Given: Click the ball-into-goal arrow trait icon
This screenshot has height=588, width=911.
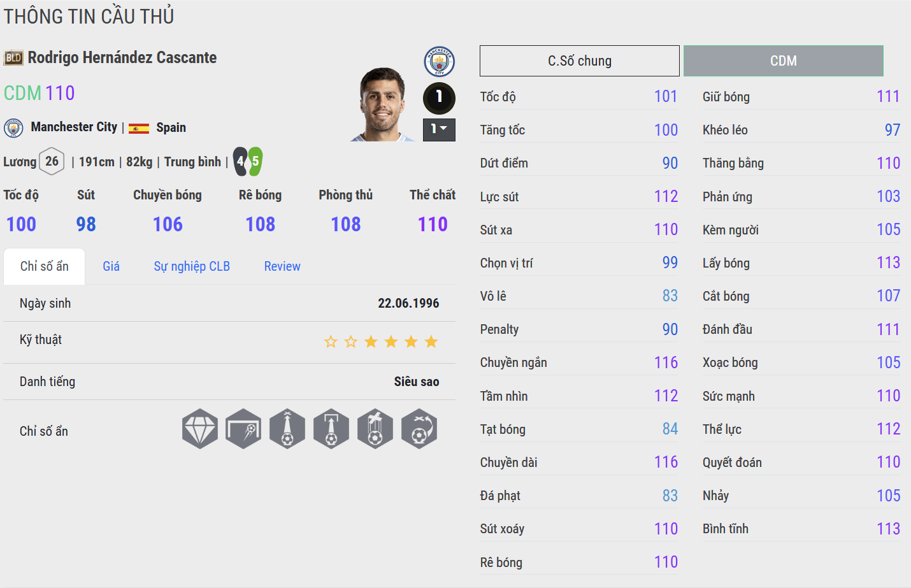Looking at the screenshot, I should (x=331, y=429).
